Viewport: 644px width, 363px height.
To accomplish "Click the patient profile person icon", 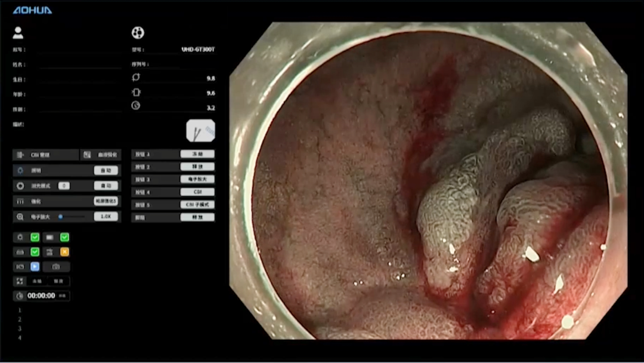I will tap(18, 32).
